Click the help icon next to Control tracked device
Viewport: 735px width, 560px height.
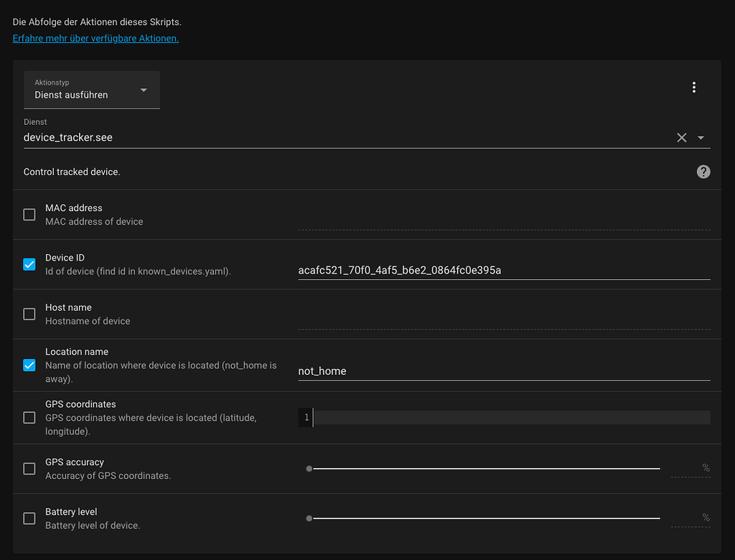pyautogui.click(x=703, y=172)
